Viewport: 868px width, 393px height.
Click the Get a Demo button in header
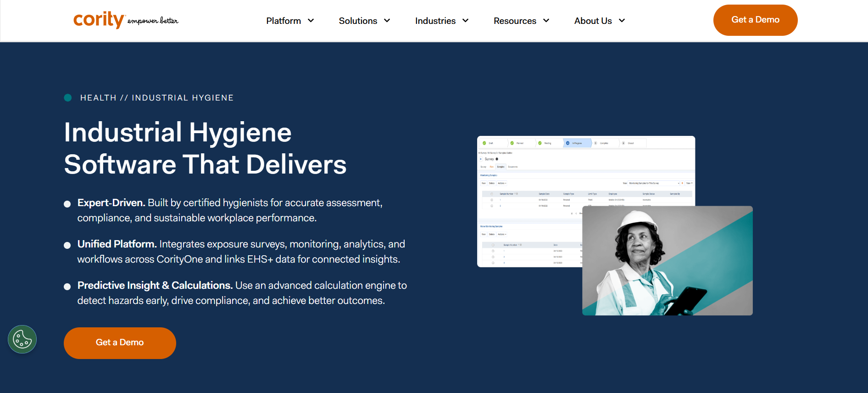click(755, 20)
